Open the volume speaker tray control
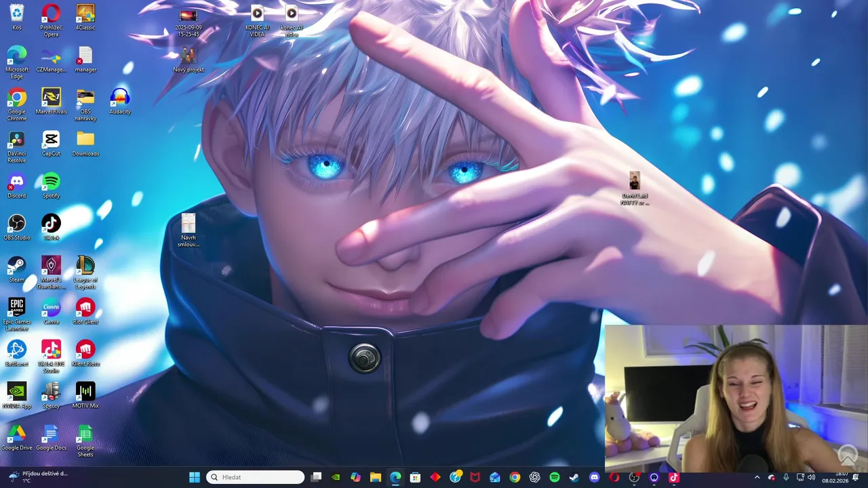The height and width of the screenshot is (488, 868). [812, 477]
